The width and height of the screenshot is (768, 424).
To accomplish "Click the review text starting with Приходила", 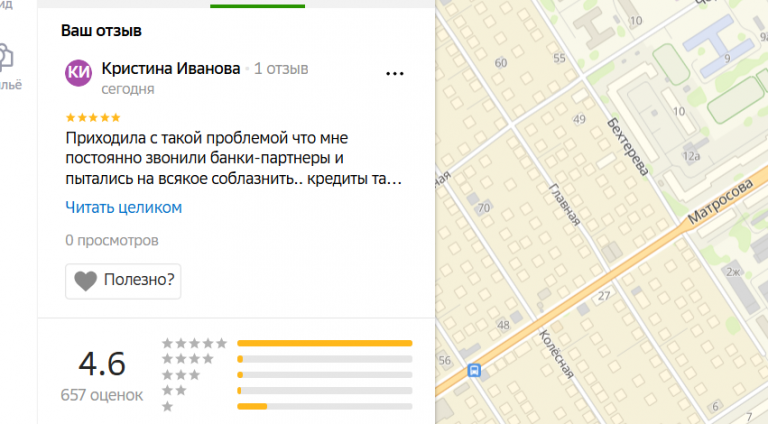I will pos(234,158).
